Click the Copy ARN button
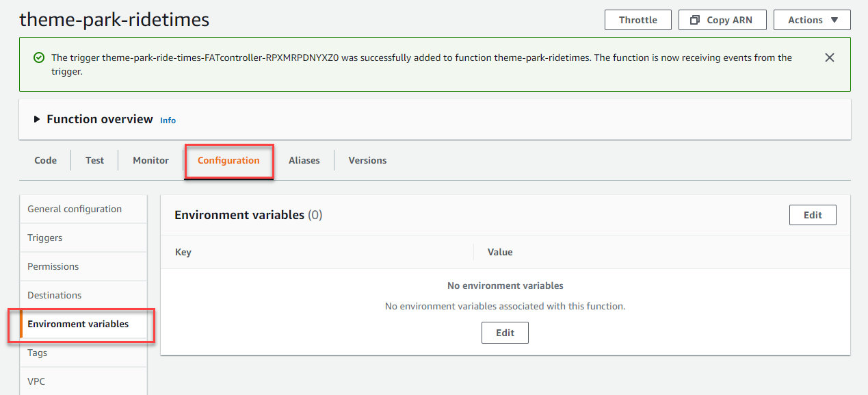Image resolution: width=868 pixels, height=395 pixels. tap(722, 20)
